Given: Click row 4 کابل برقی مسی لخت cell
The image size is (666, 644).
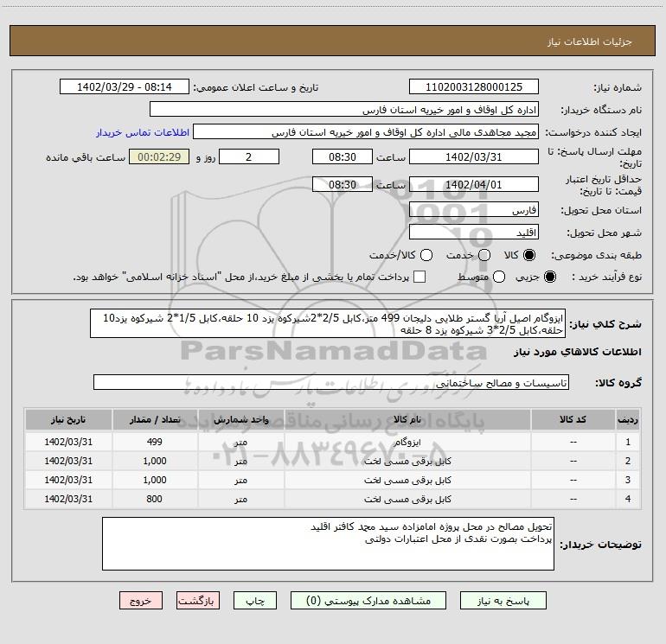Looking at the screenshot, I should [407, 499].
